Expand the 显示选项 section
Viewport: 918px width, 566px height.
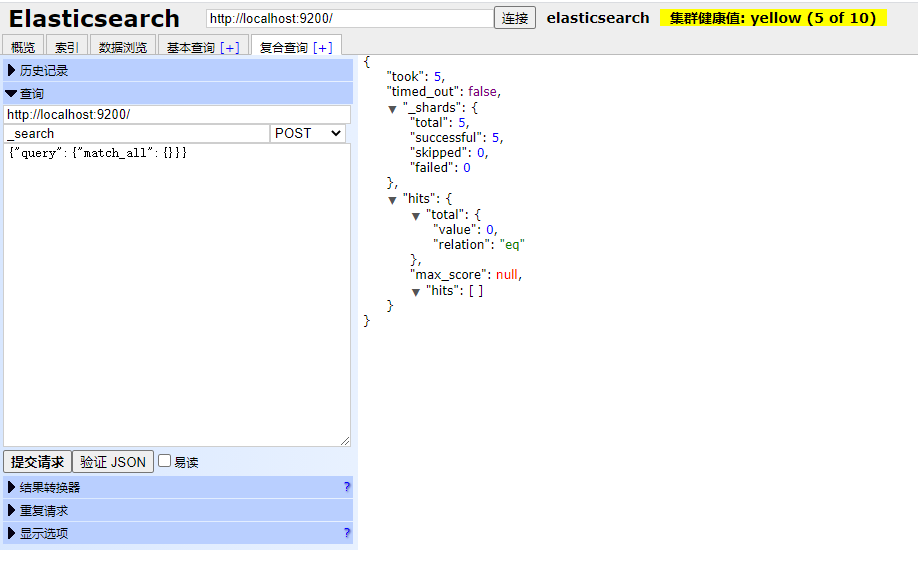tap(178, 533)
